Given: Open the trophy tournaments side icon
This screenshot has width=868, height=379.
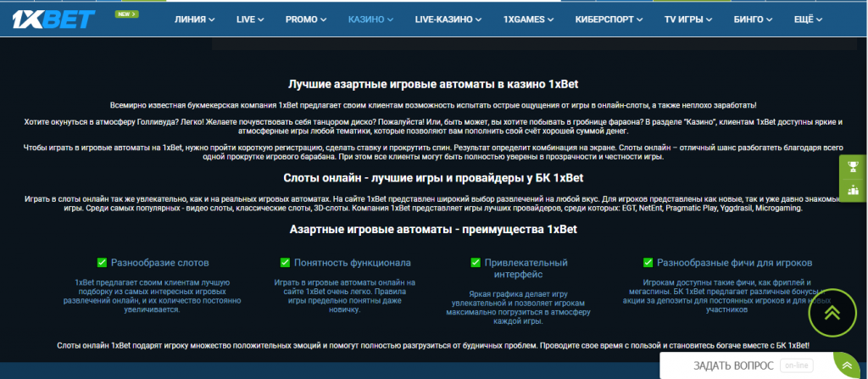Looking at the screenshot, I should point(853,166).
